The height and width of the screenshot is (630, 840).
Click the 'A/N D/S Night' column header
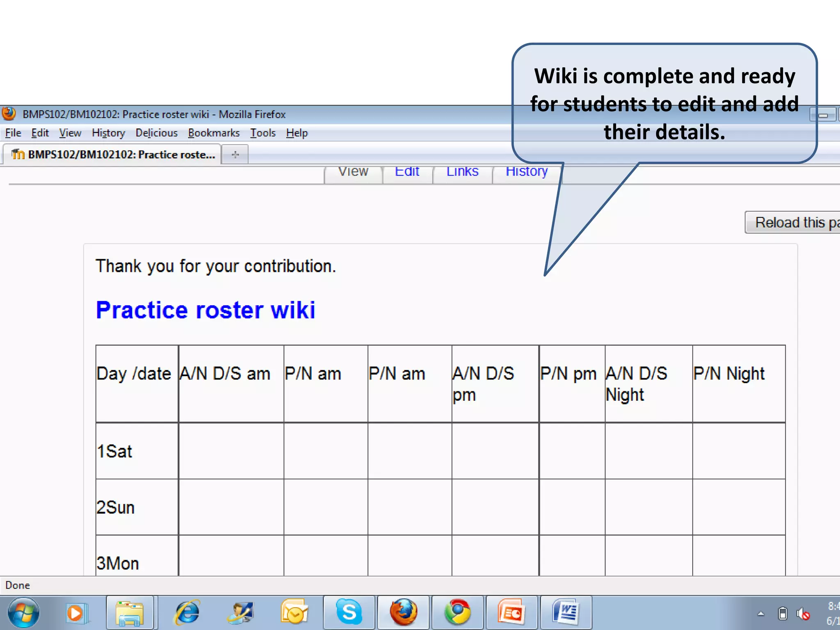[649, 383]
